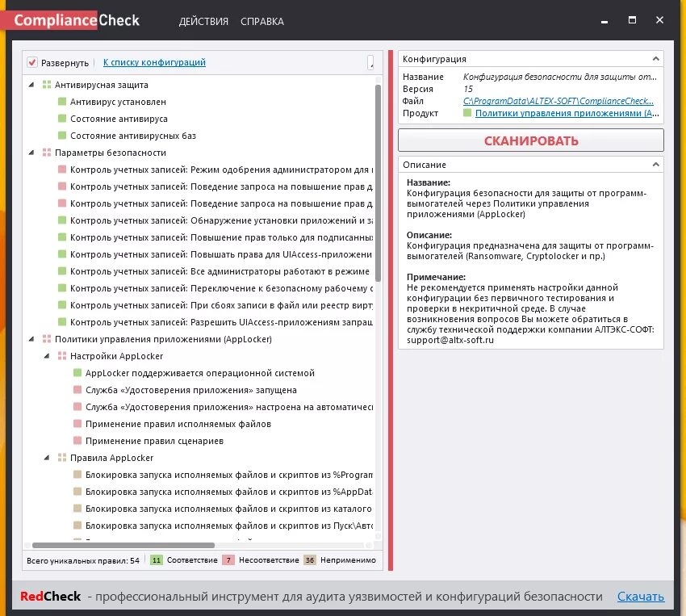Click the green icon of При сбоях записи в файл rule

(62, 305)
